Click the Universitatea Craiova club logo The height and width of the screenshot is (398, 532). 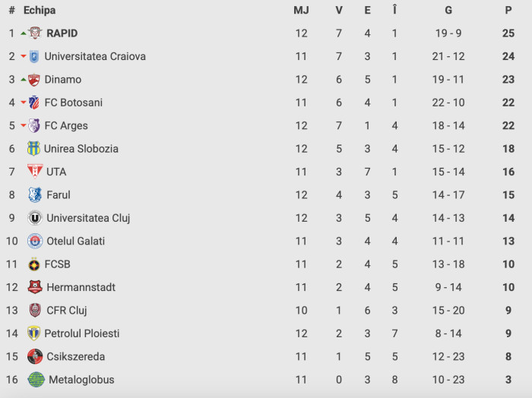tap(33, 56)
